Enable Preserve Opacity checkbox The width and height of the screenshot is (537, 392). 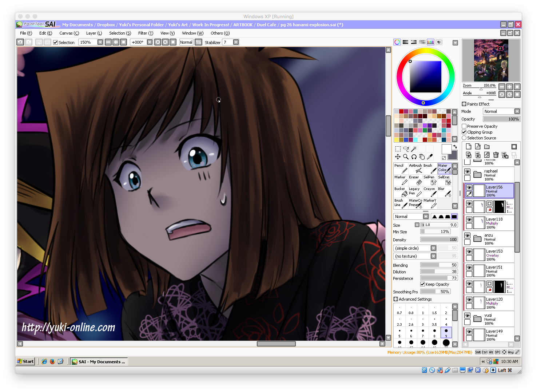click(464, 126)
